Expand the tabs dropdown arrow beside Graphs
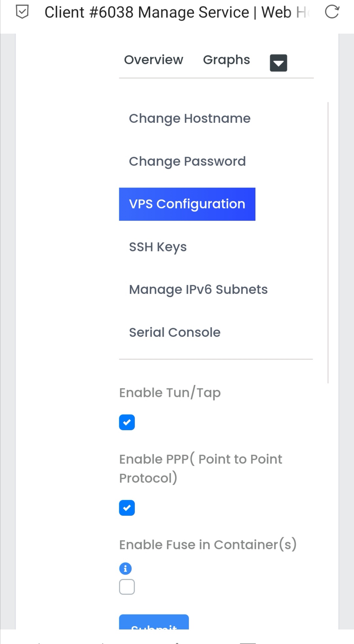The height and width of the screenshot is (644, 354). coord(278,63)
